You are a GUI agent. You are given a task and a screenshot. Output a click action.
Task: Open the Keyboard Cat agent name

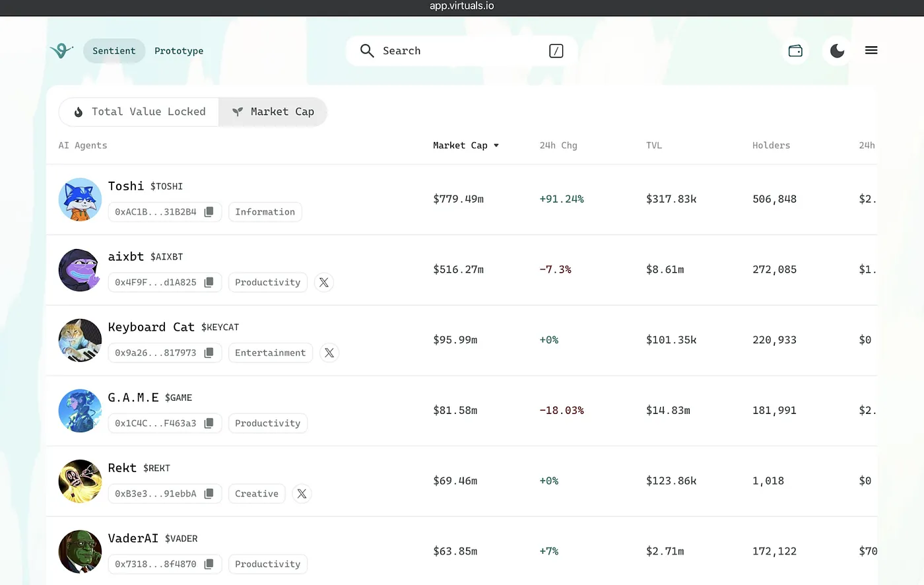pos(151,327)
